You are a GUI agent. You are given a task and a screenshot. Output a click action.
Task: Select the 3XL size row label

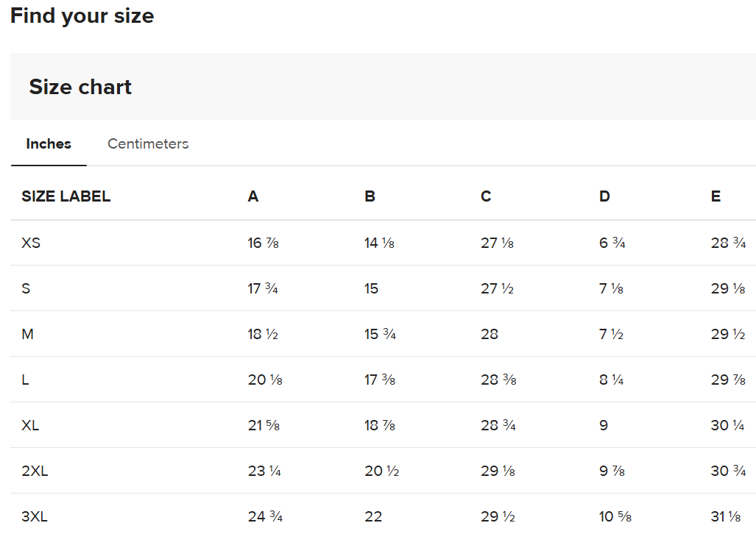tap(35, 516)
